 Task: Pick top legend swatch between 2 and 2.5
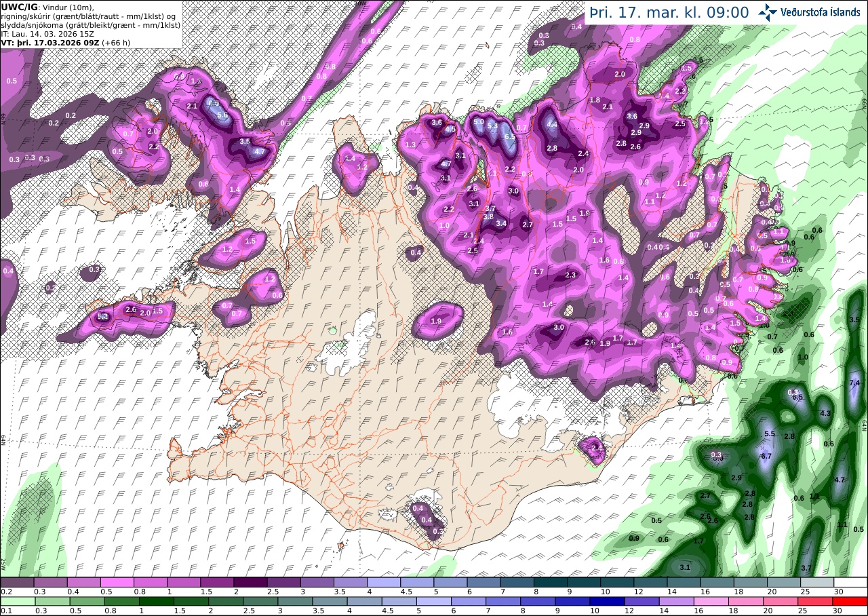(250, 582)
